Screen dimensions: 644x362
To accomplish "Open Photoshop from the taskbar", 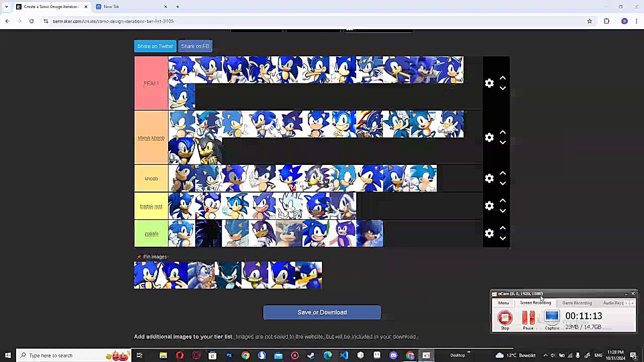I will 229,355.
